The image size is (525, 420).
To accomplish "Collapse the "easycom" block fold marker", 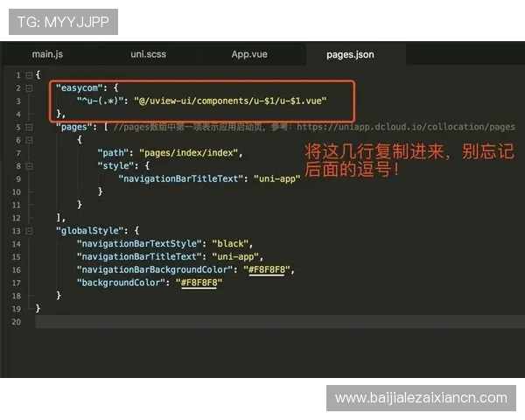I will pyautogui.click(x=29, y=88).
